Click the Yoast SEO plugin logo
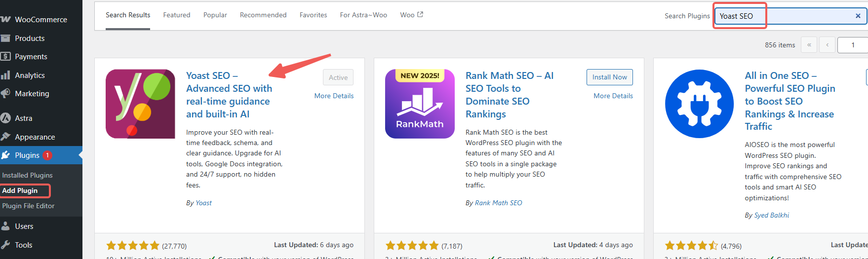The height and width of the screenshot is (259, 868). [140, 104]
